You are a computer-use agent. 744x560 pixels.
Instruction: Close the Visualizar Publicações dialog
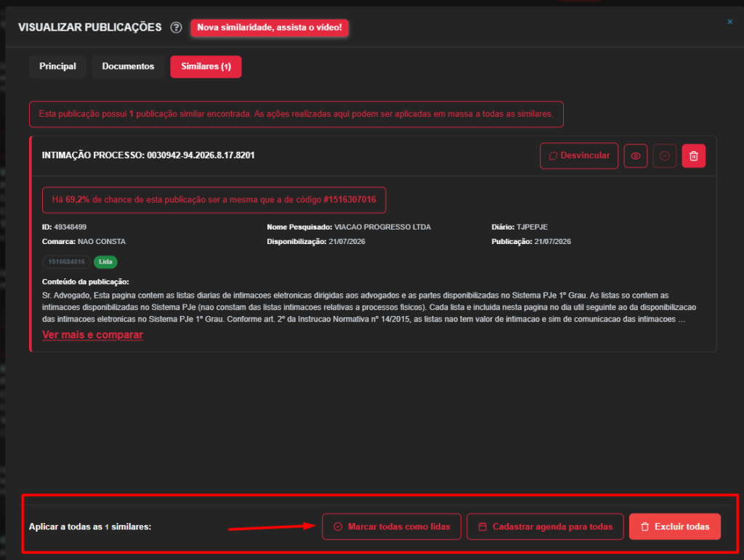729,22
